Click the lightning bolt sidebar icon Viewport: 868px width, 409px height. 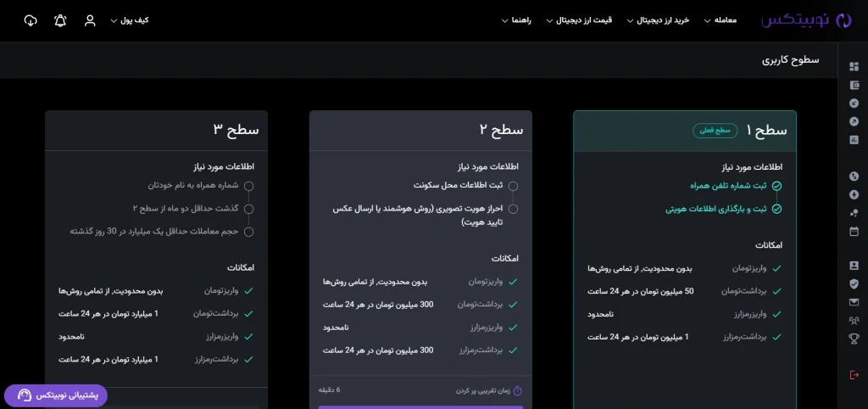(x=854, y=194)
